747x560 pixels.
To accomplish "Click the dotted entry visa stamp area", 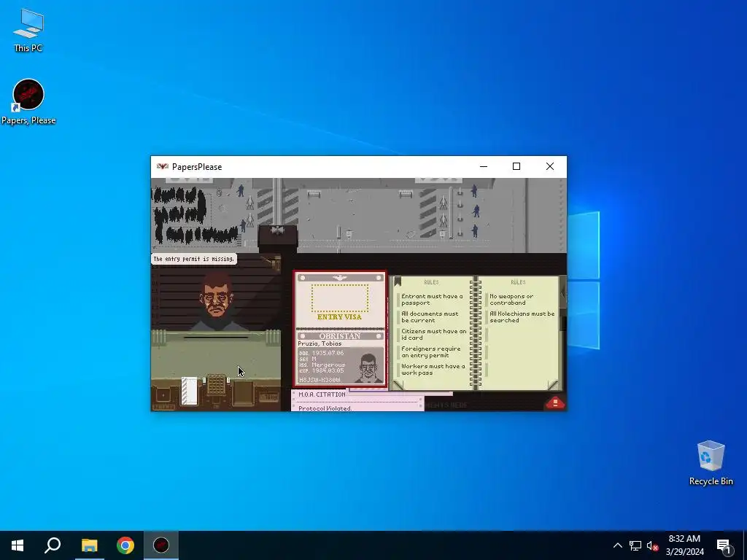I will [x=340, y=297].
